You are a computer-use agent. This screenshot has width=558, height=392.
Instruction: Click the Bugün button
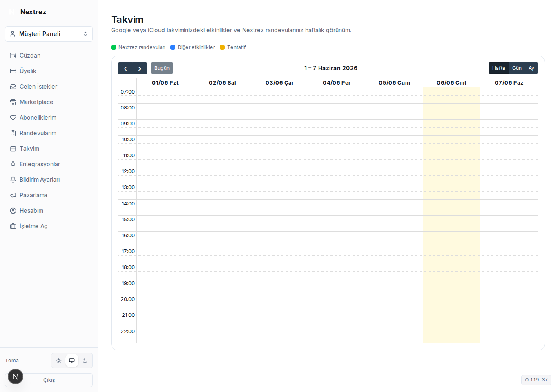(x=162, y=68)
